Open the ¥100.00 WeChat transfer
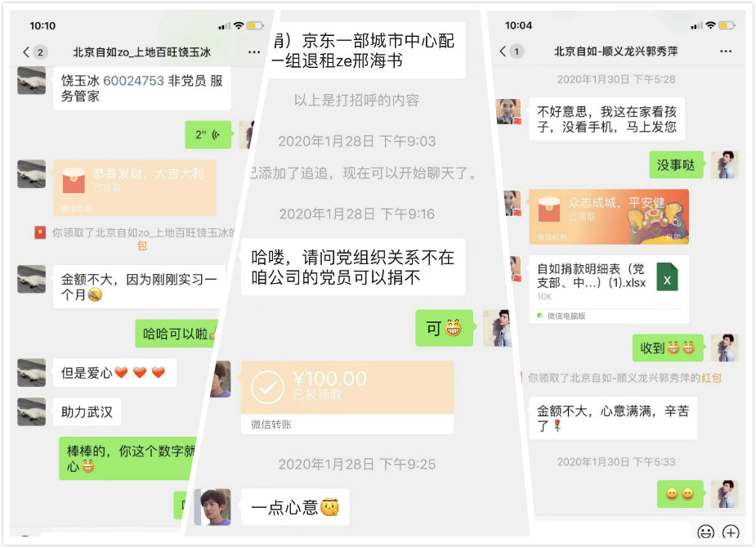 (347, 397)
